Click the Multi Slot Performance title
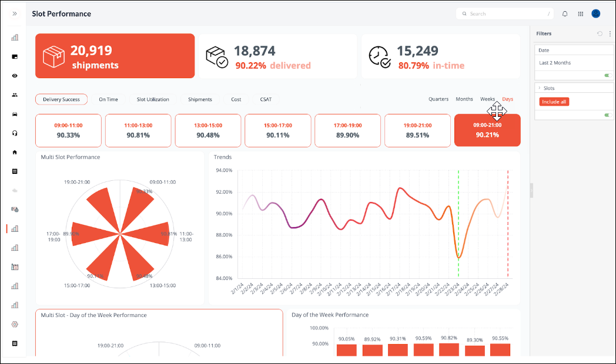This screenshot has height=364, width=616. (71, 157)
